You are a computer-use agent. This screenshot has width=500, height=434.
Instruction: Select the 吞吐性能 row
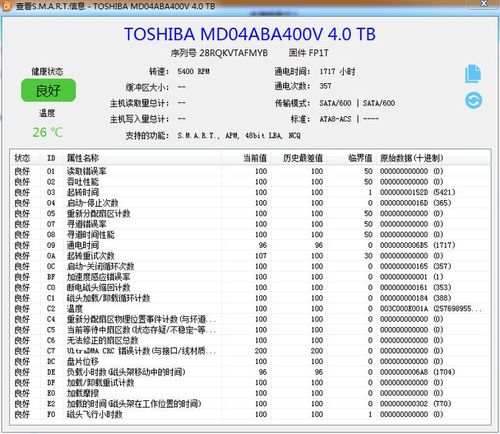click(x=250, y=182)
